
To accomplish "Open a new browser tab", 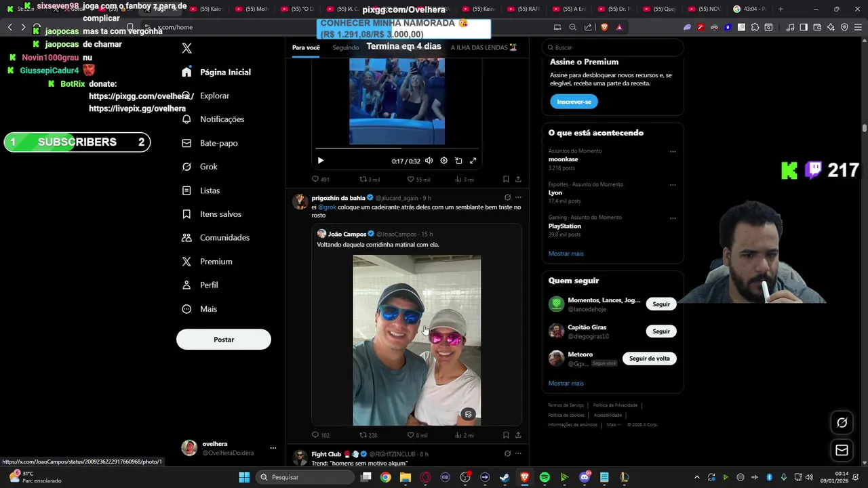I will pyautogui.click(x=781, y=9).
